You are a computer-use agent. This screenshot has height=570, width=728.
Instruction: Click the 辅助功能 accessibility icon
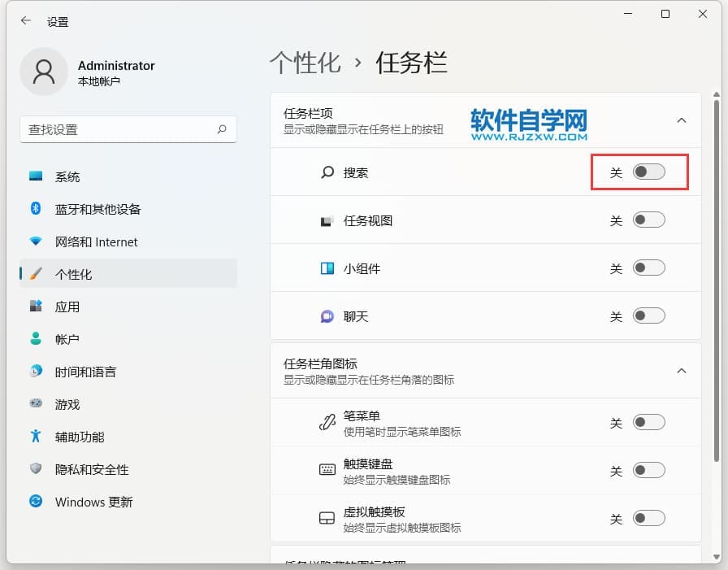pyautogui.click(x=36, y=437)
